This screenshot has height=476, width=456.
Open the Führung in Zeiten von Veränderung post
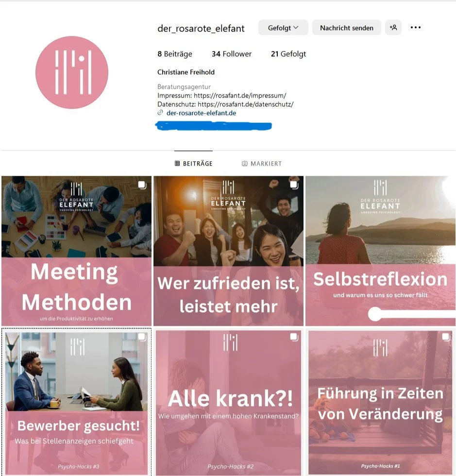(380, 403)
